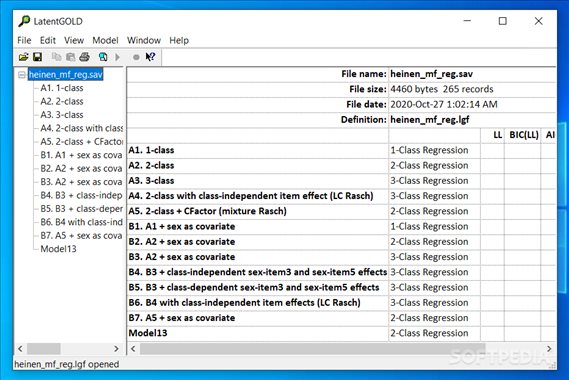
Task: Select tree item B7. A5 + sex
Action: tap(82, 236)
